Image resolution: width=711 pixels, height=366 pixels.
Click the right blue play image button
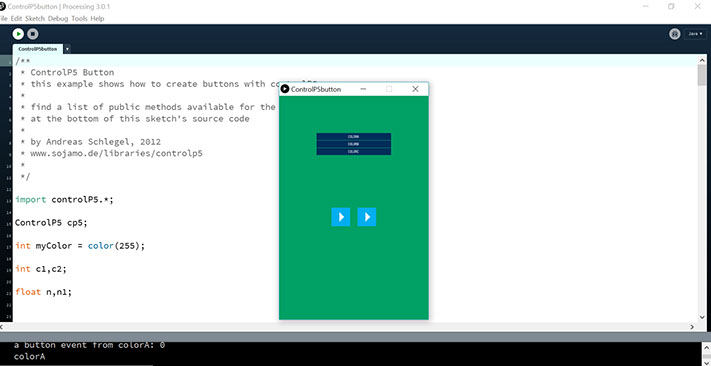coord(367,217)
